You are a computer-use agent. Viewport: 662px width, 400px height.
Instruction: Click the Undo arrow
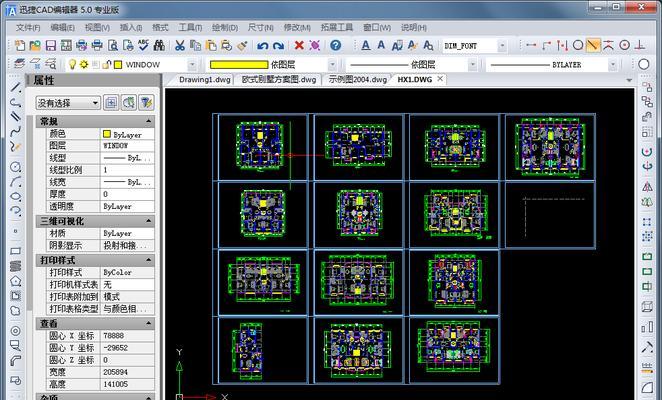263,45
